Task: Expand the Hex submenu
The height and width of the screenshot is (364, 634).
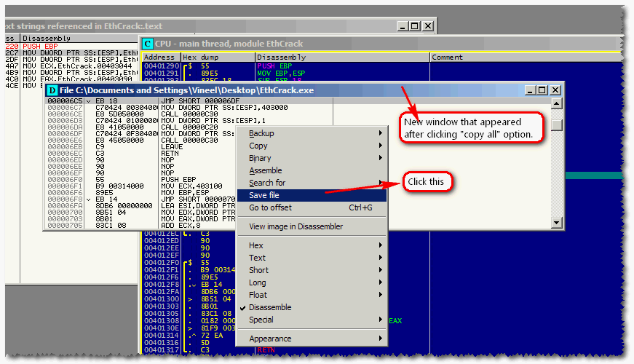Action: 312,245
